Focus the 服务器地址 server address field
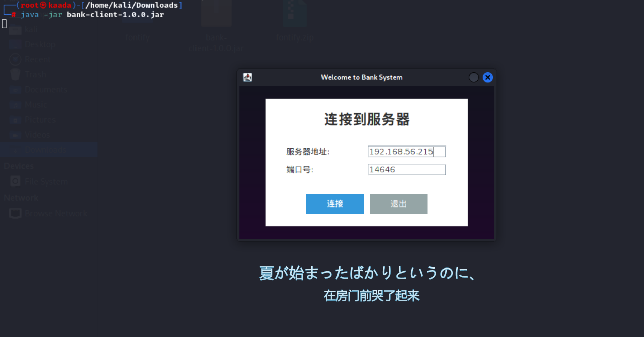The width and height of the screenshot is (644, 337). click(406, 152)
